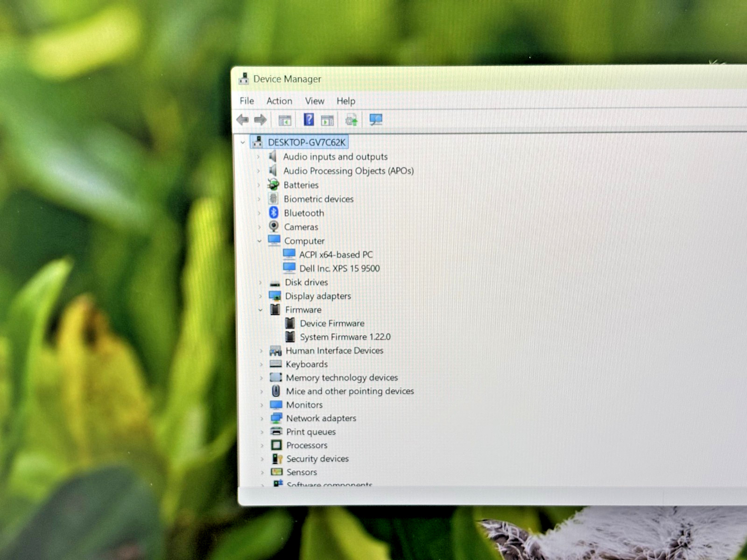
Task: Click the Keyboards category icon
Action: pyautogui.click(x=276, y=364)
